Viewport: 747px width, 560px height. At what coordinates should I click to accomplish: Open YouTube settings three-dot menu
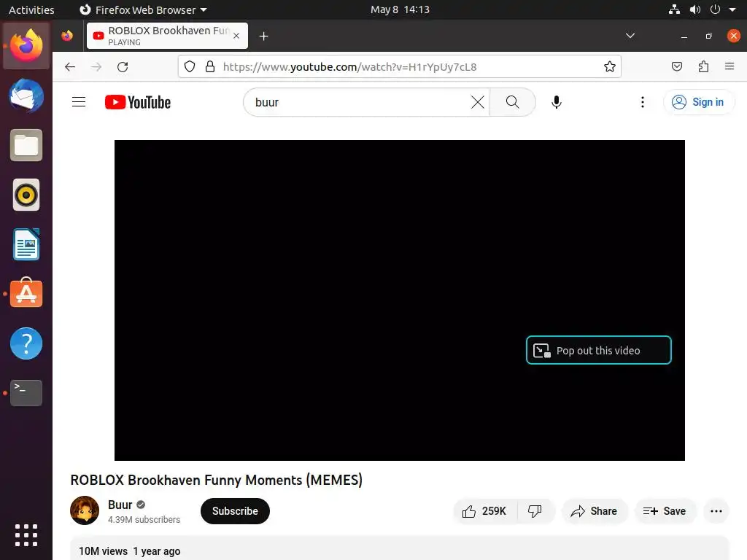(642, 102)
